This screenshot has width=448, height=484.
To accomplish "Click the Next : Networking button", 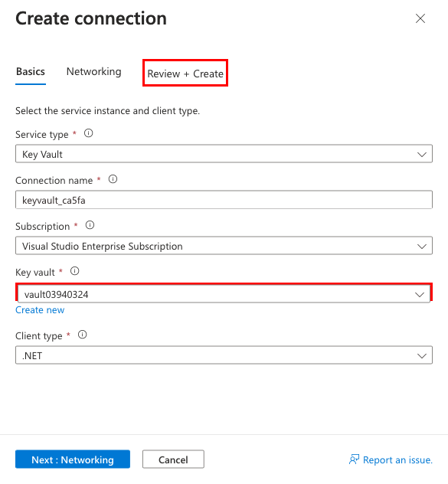I will pos(73,459).
